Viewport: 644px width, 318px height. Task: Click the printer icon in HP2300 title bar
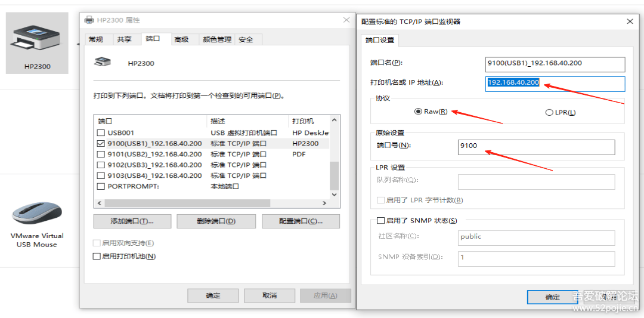pyautogui.click(x=89, y=20)
